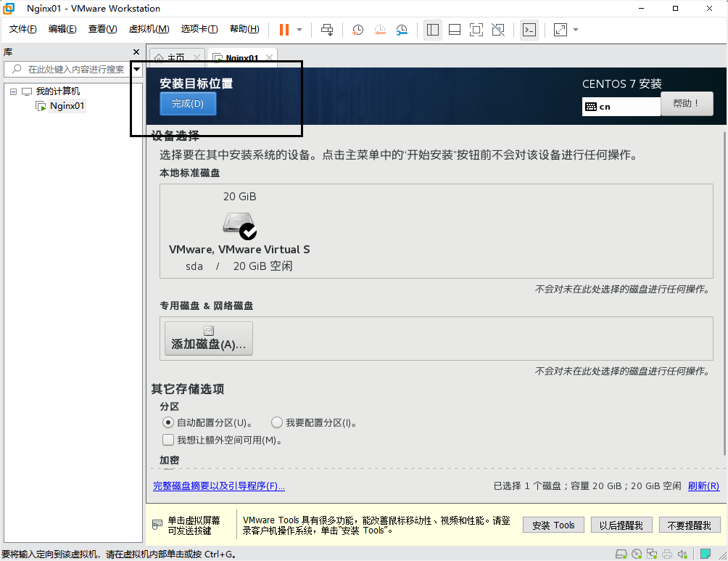Pause the virtual machine with the pause icon
728x561 pixels.
(284, 30)
